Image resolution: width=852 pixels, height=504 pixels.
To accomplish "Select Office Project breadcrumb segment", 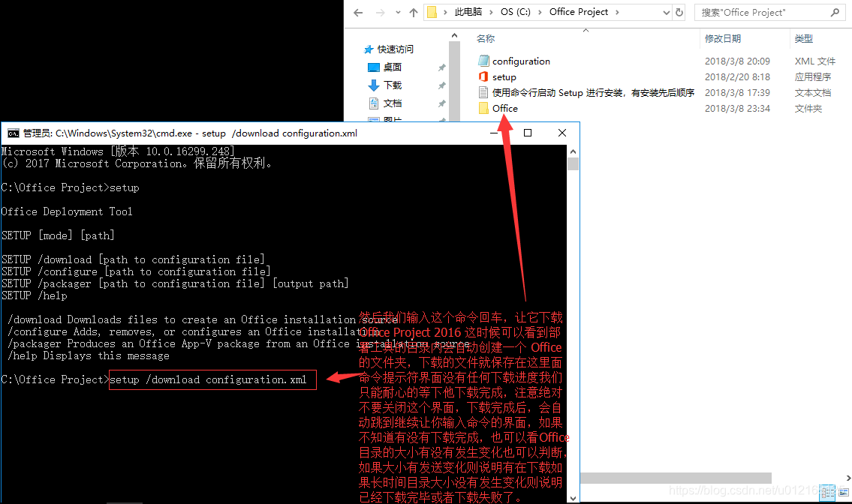I will 578,12.
